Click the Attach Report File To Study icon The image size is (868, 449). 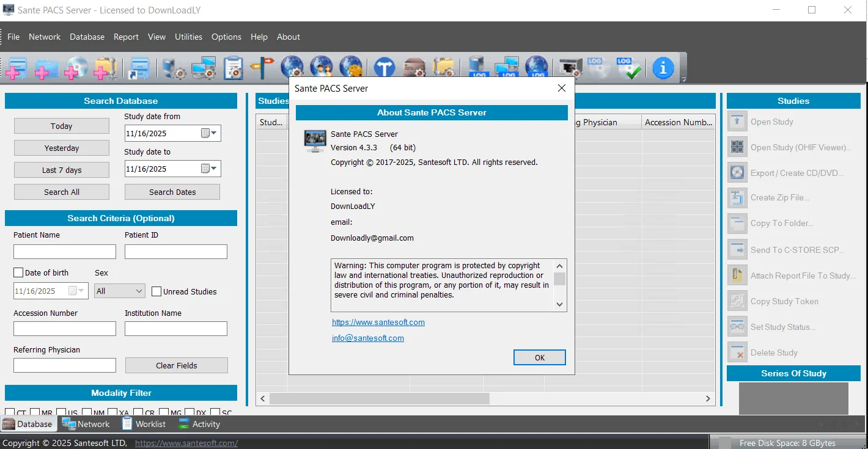(738, 276)
